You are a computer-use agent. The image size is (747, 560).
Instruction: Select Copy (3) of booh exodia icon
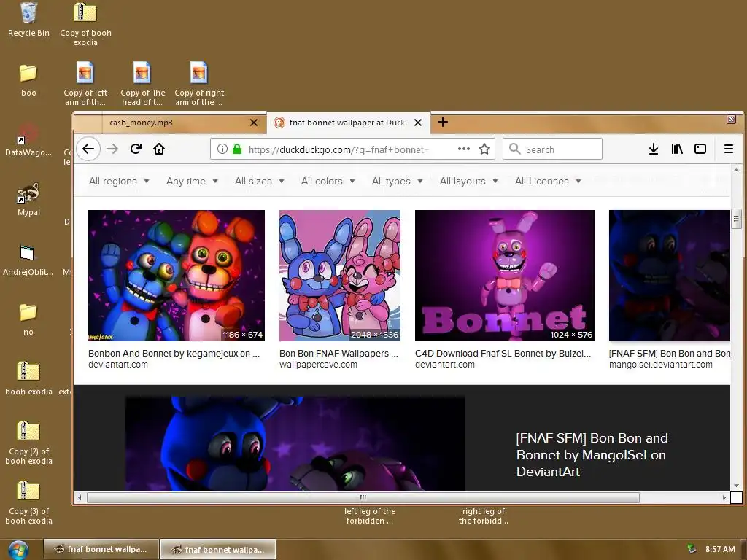(x=28, y=503)
